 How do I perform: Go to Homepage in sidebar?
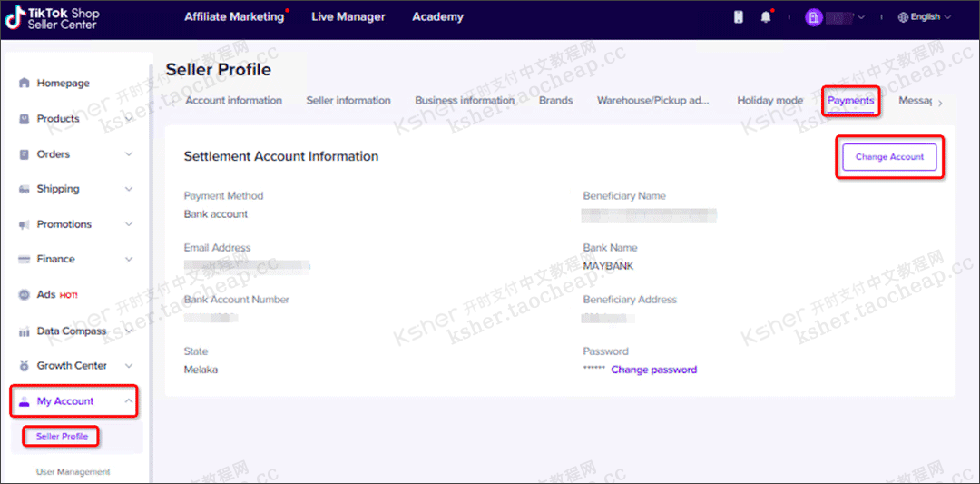pos(64,83)
